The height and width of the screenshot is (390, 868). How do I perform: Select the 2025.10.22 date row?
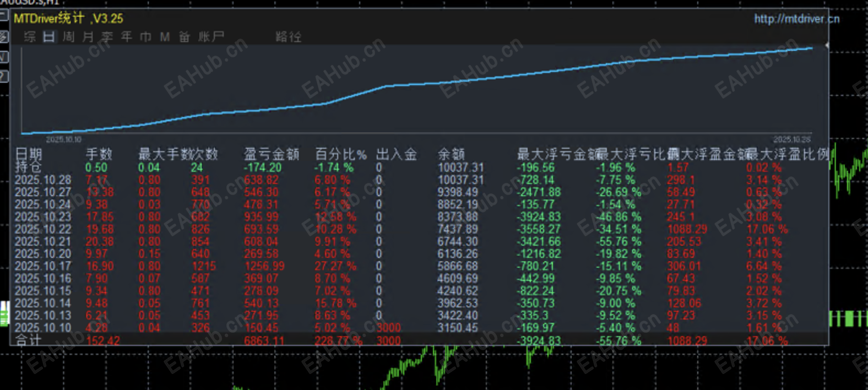point(43,229)
